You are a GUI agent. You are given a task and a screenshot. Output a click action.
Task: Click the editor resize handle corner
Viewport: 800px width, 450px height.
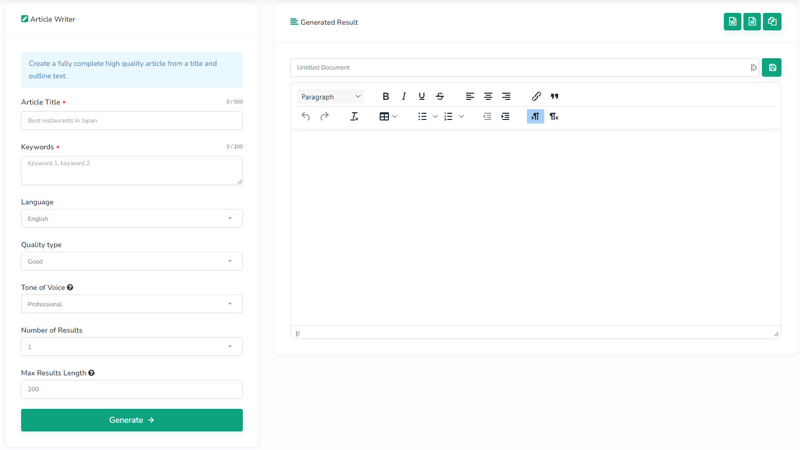[776, 334]
